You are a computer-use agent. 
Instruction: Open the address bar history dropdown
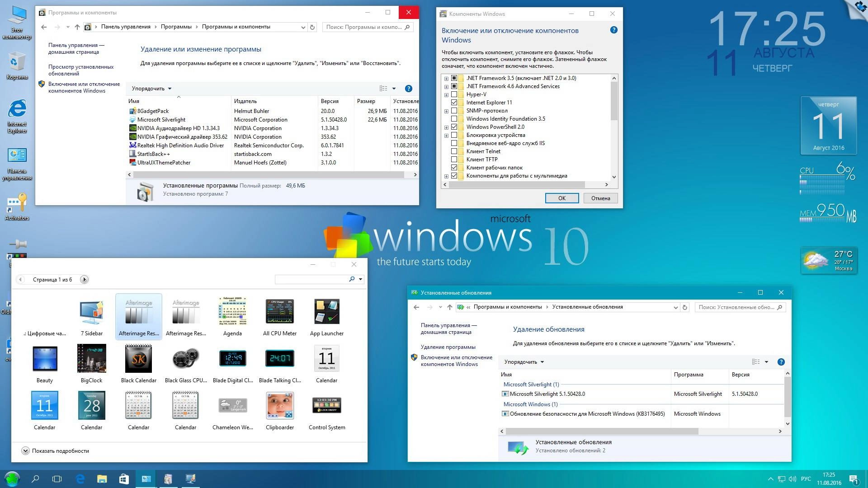(x=303, y=27)
